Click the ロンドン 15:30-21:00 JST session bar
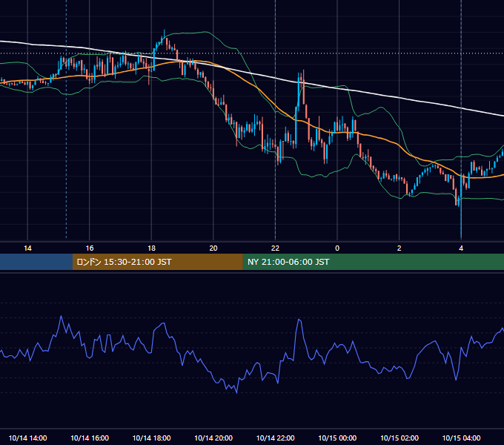504x445 pixels. [x=157, y=262]
